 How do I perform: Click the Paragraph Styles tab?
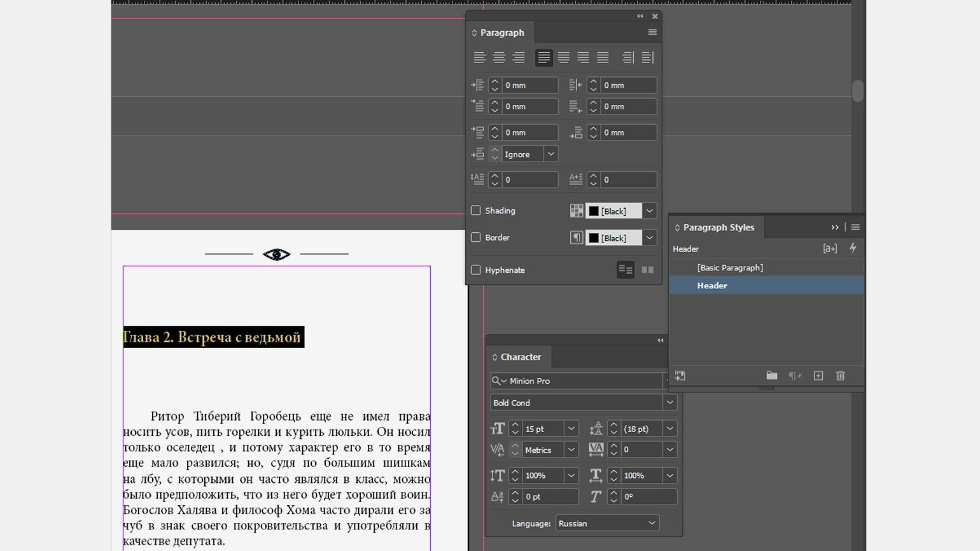click(x=718, y=227)
